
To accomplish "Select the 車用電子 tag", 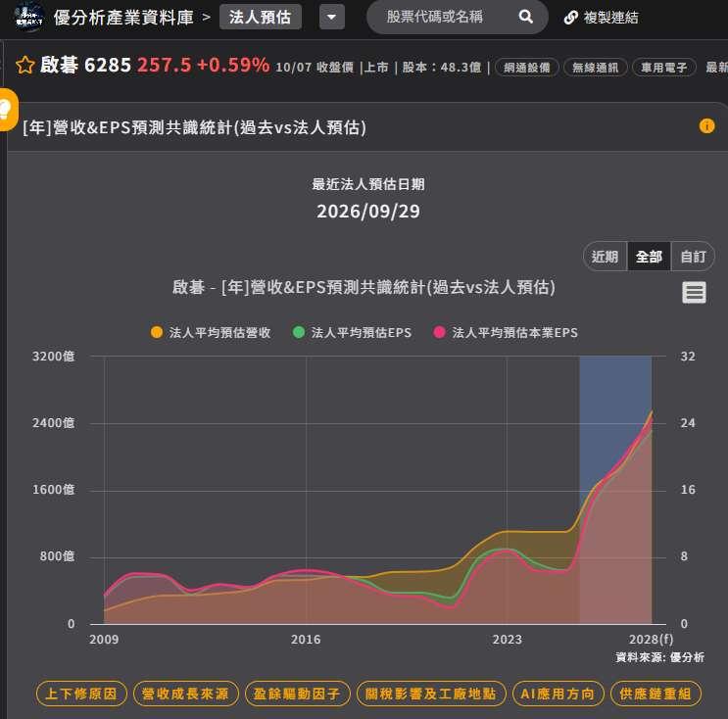I will coord(664,68).
